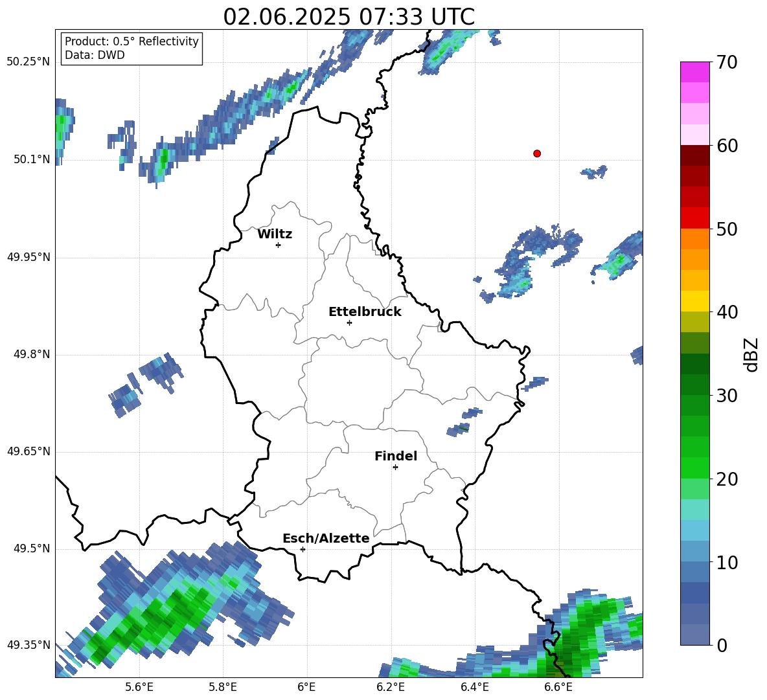Click the 5.6°E longitude label
This screenshot has height=700, width=767.
click(x=139, y=687)
